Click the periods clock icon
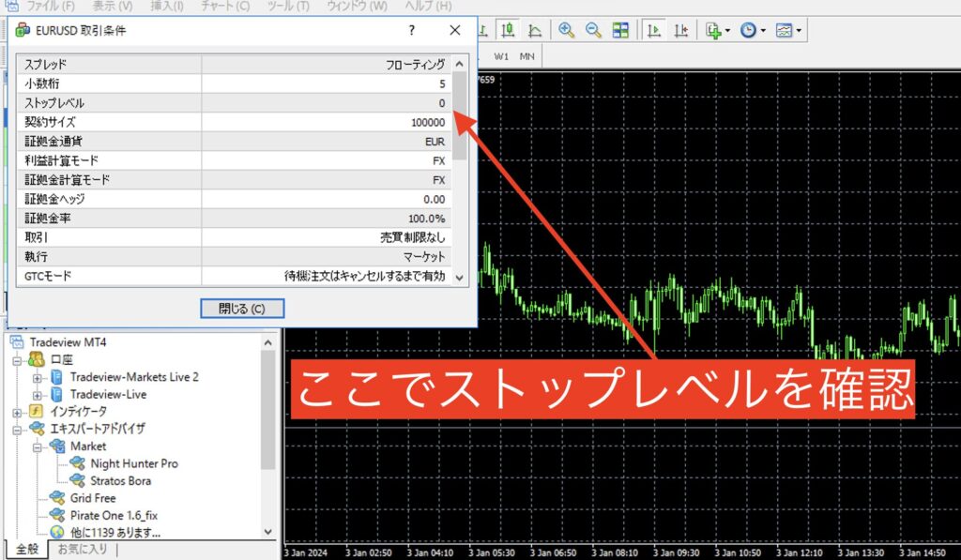 748,30
